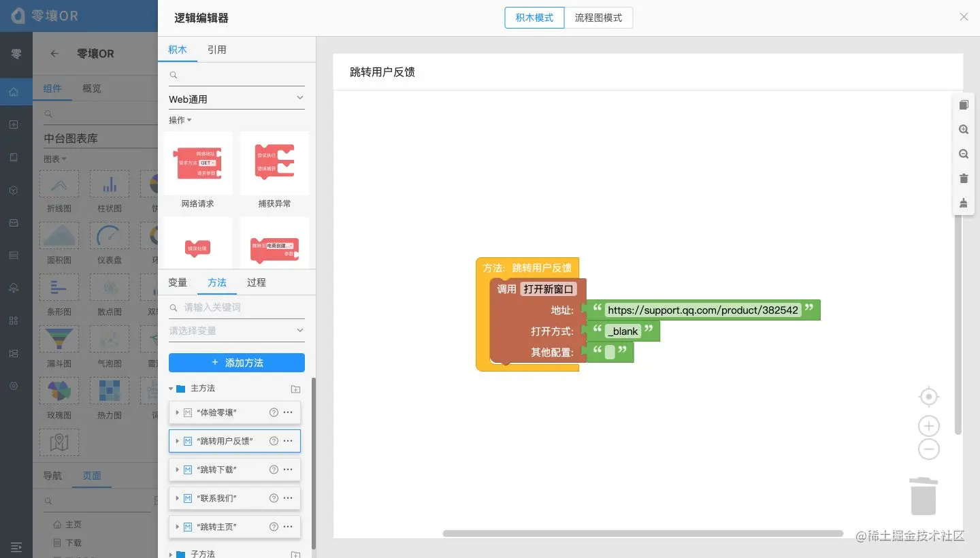Select the 积木 tab
The image size is (980, 558).
point(178,50)
